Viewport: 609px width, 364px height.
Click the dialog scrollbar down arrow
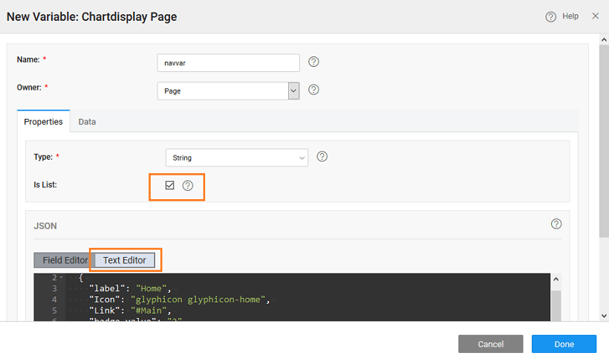pyautogui.click(x=602, y=316)
